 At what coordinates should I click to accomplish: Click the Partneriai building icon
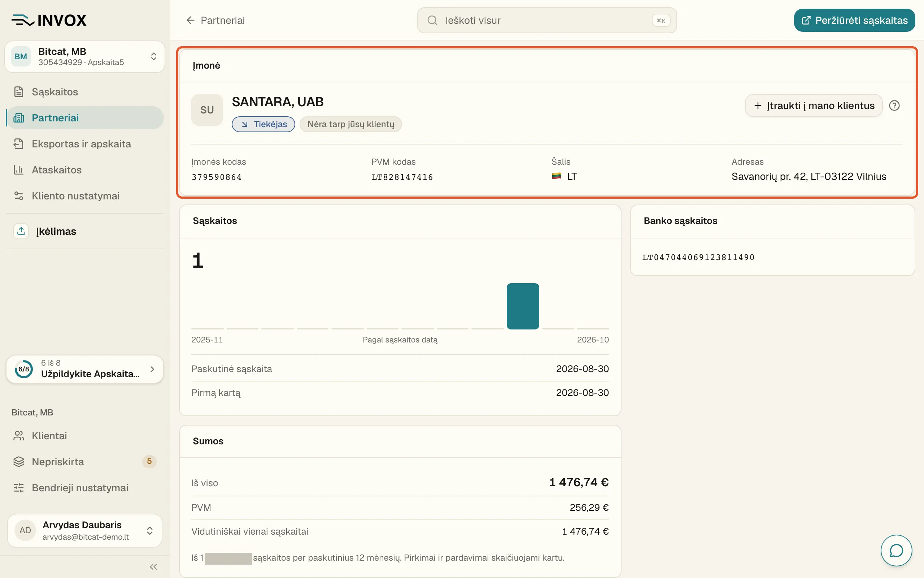(x=19, y=118)
